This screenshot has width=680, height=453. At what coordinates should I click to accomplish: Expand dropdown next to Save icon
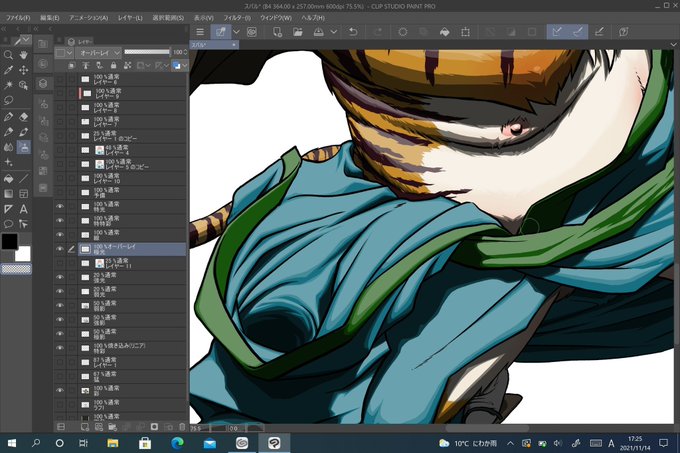pos(333,32)
